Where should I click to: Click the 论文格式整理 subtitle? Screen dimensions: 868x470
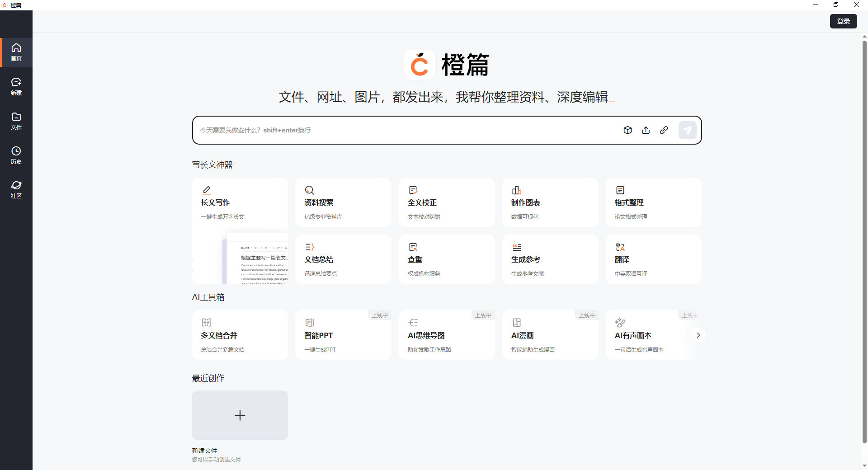point(631,217)
